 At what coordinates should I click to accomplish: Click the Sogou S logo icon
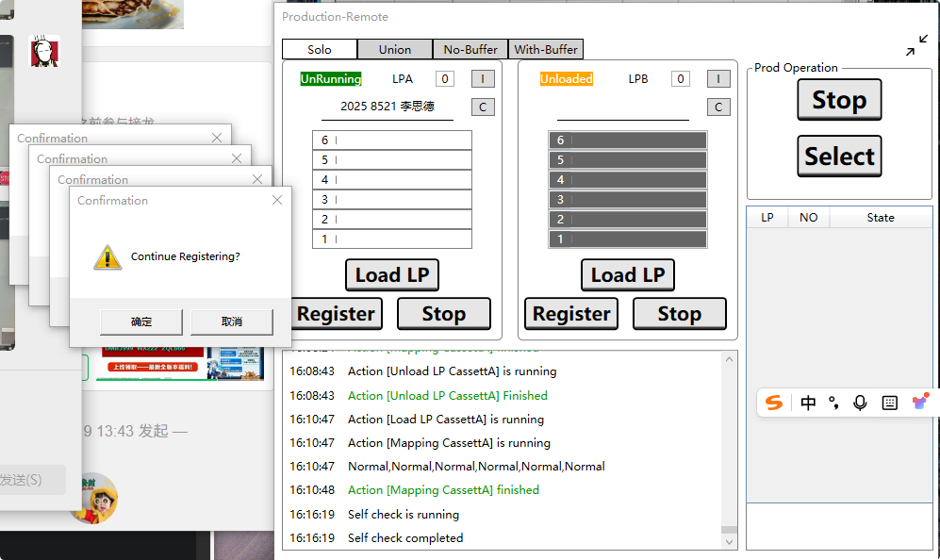774,403
